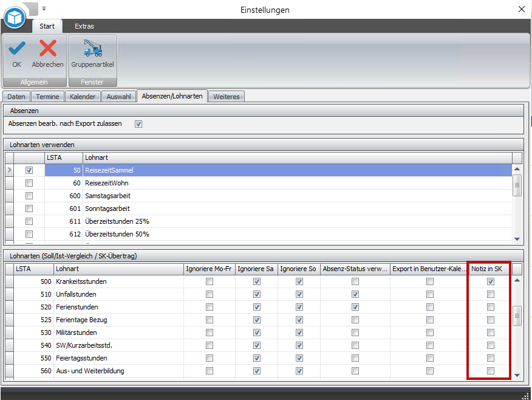Sort by the LSTA column header in the upper table

click(63, 157)
